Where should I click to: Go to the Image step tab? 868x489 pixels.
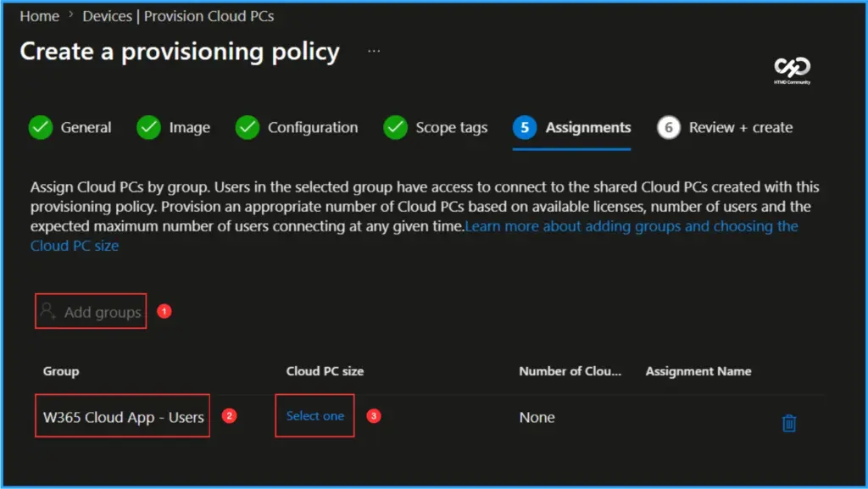(173, 127)
